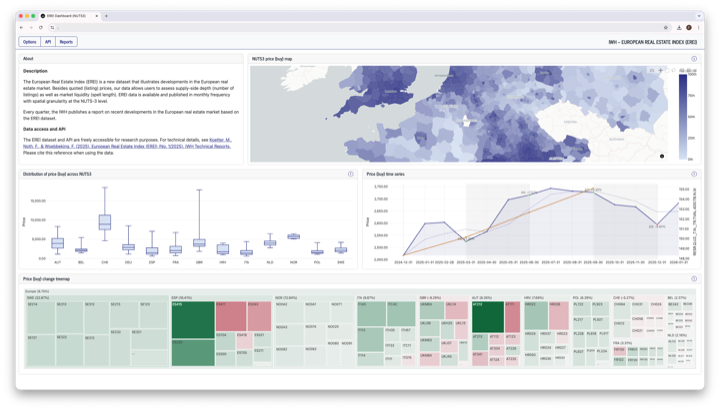Screen dimensions: 720x410
Task: Click info icon of distribution box plot panel
Action: click(351, 174)
